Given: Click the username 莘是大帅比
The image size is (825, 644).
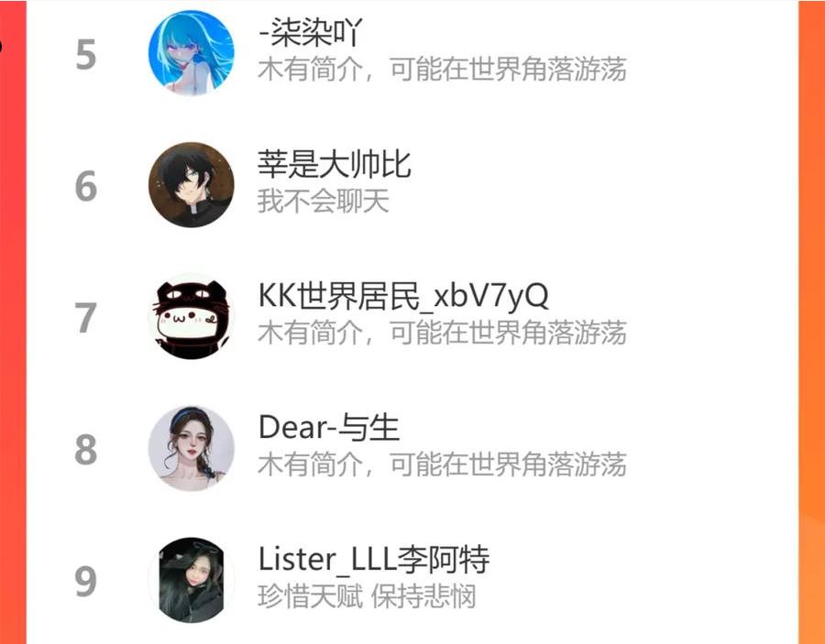Looking at the screenshot, I should point(334,164).
